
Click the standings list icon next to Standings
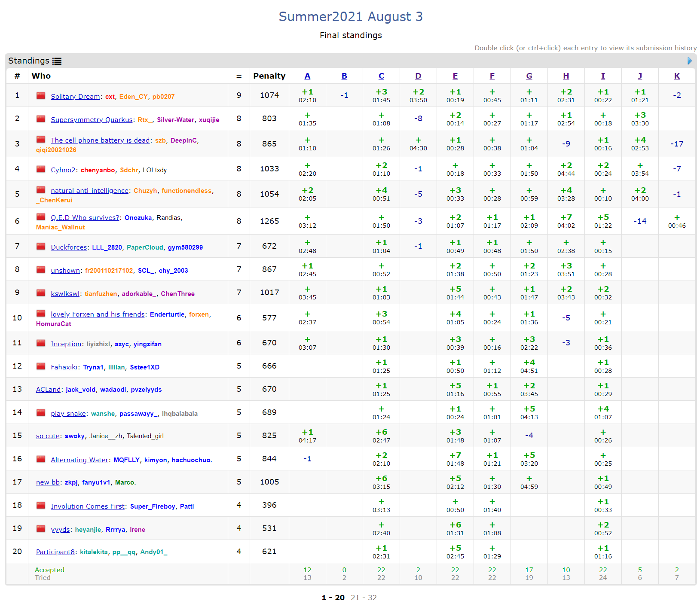click(x=57, y=61)
